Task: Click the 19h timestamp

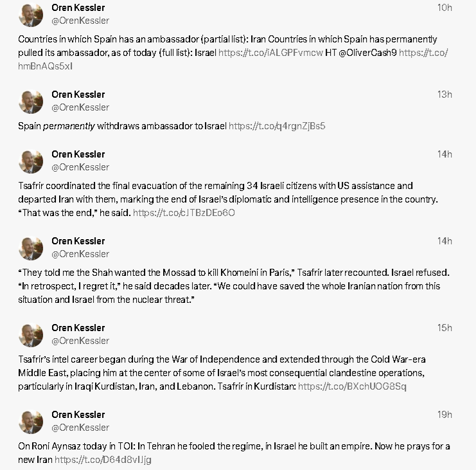Action: tap(445, 415)
